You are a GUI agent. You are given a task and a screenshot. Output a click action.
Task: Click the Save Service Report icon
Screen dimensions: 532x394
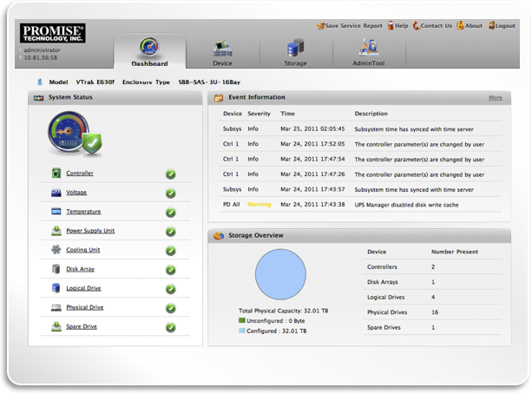(x=320, y=25)
